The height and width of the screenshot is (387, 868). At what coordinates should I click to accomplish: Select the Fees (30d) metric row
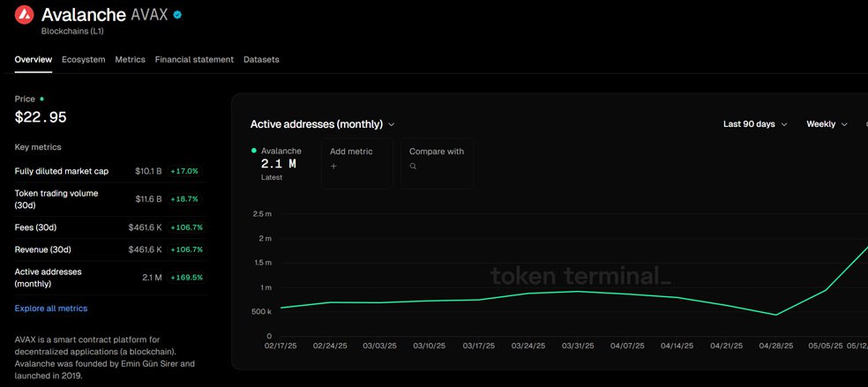pos(109,227)
